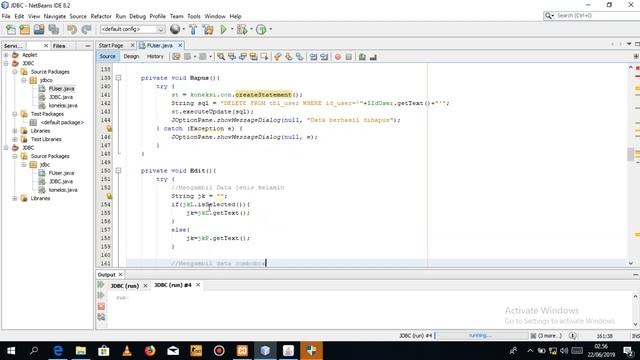Select the Services panel tab
640x360 pixels.
pyautogui.click(x=14, y=46)
